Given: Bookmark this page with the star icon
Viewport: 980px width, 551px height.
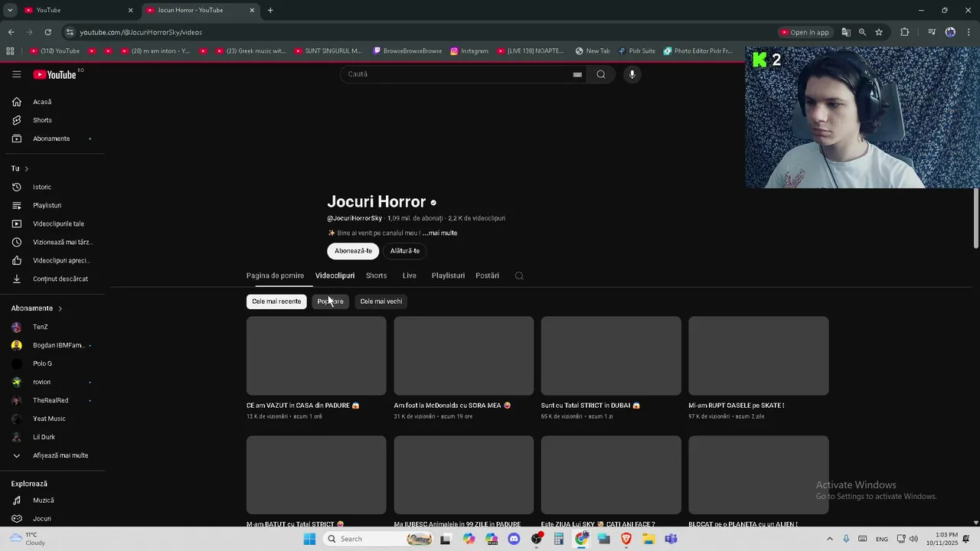Looking at the screenshot, I should point(879,32).
